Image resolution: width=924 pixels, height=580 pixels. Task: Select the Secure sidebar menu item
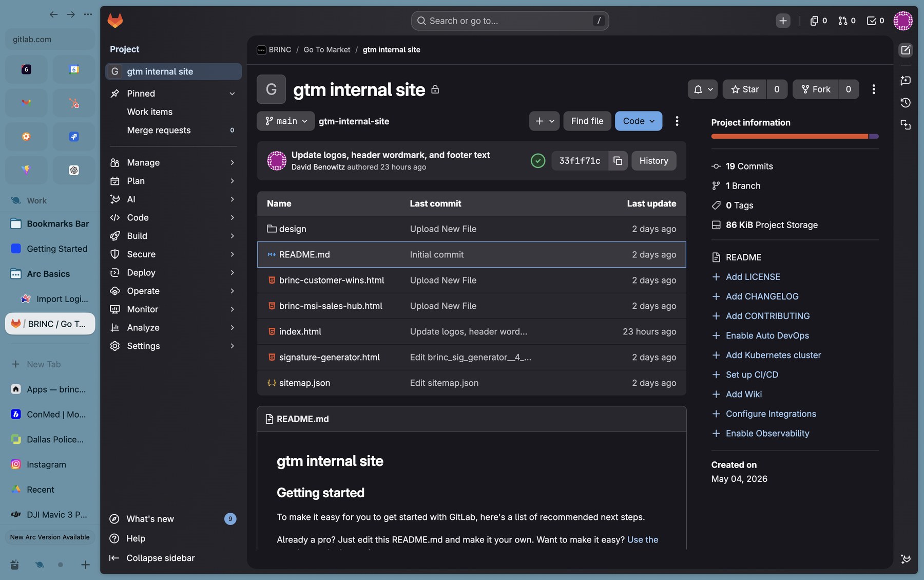click(173, 254)
